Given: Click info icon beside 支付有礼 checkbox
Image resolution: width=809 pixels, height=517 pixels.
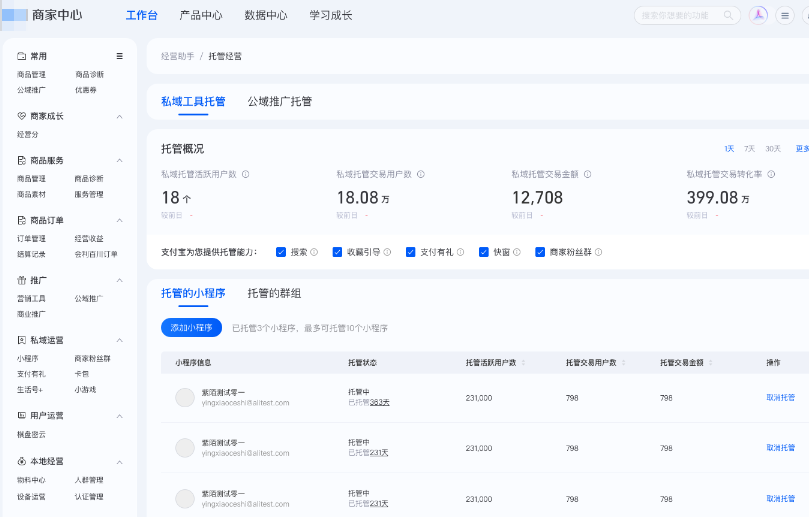Looking at the screenshot, I should [461, 252].
